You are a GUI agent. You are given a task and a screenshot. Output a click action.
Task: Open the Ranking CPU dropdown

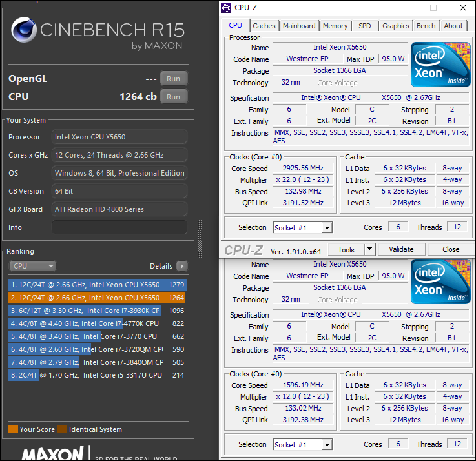tap(32, 266)
